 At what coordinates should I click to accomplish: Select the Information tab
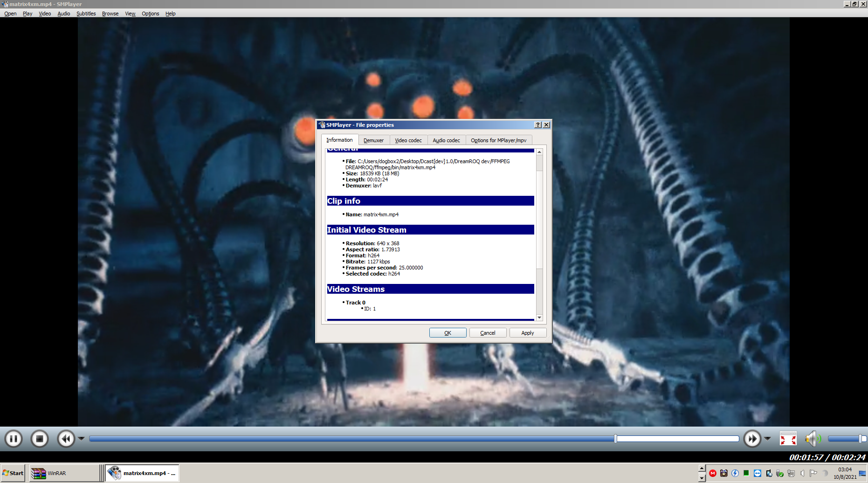pos(339,140)
